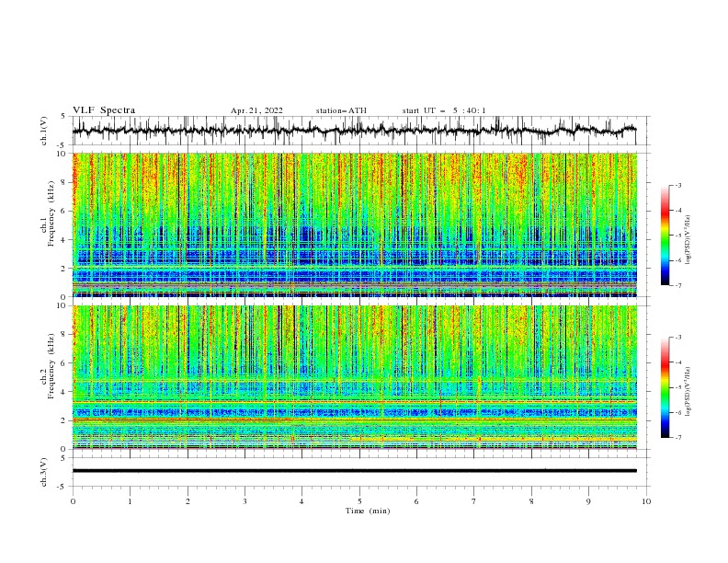Screen dimensions: 728x563
Task: Click the time axis tick label "4"
Action: (301, 501)
